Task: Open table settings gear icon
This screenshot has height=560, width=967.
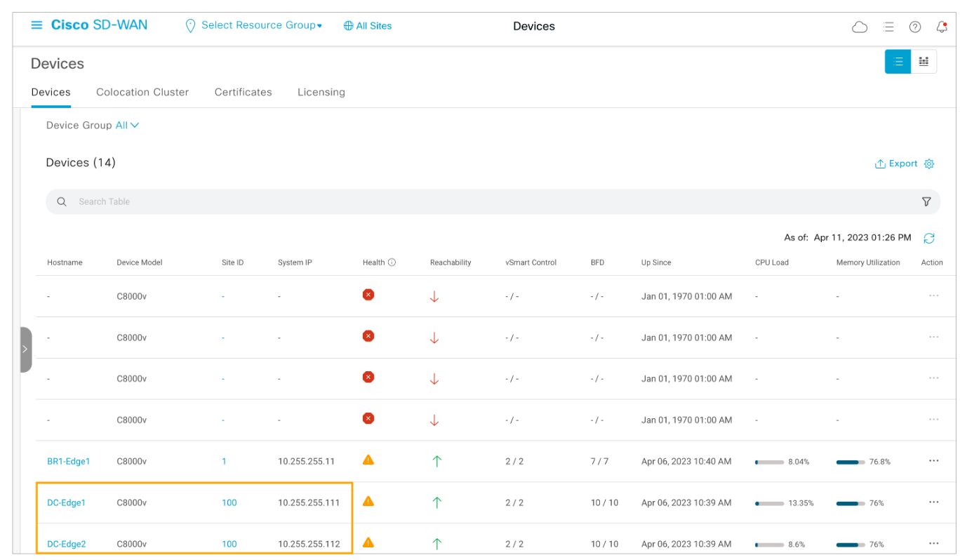Action: (x=929, y=164)
